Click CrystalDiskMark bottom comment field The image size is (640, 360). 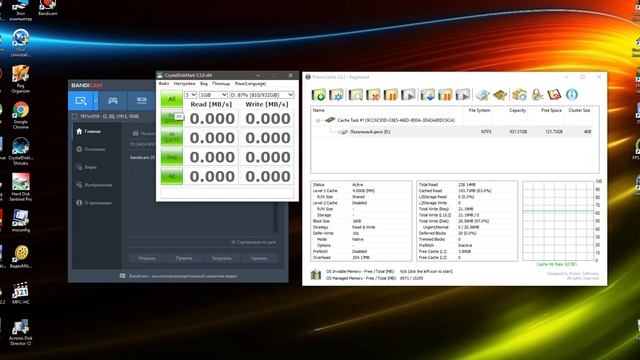(x=227, y=193)
